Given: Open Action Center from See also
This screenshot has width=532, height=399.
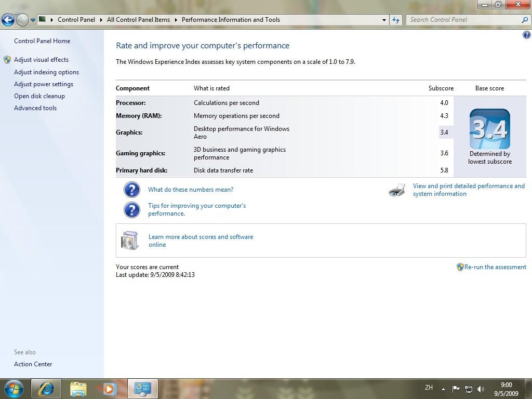Looking at the screenshot, I should coord(33,364).
